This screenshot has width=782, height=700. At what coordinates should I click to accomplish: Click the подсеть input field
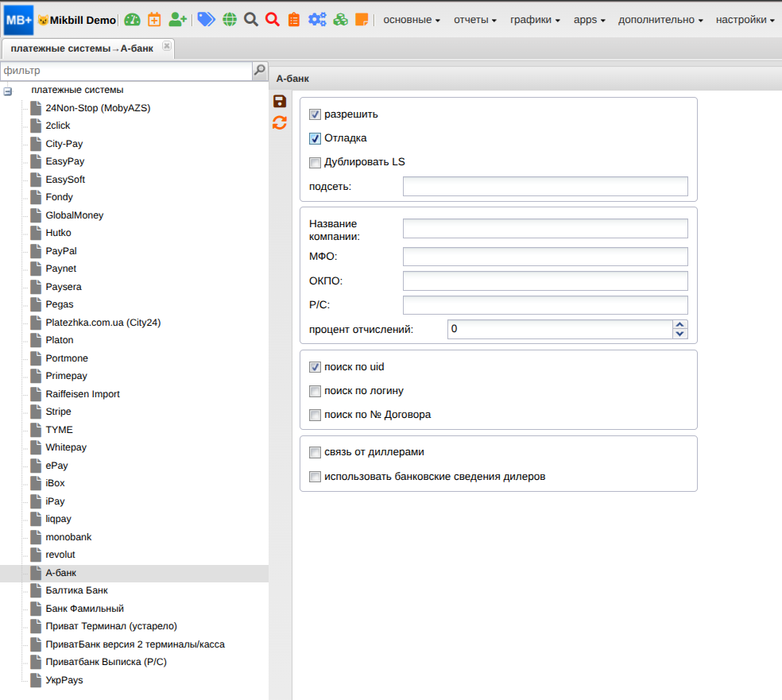pyautogui.click(x=545, y=186)
